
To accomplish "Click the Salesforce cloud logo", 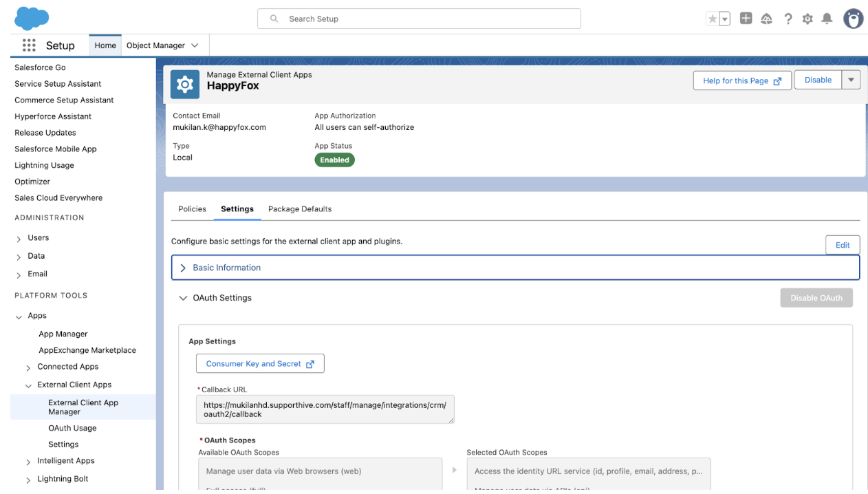I will click(x=32, y=18).
